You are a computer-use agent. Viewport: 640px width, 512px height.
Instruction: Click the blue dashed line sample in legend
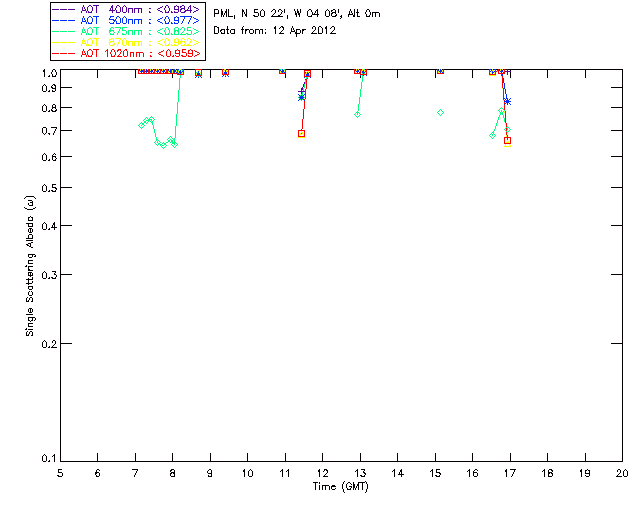point(64,20)
